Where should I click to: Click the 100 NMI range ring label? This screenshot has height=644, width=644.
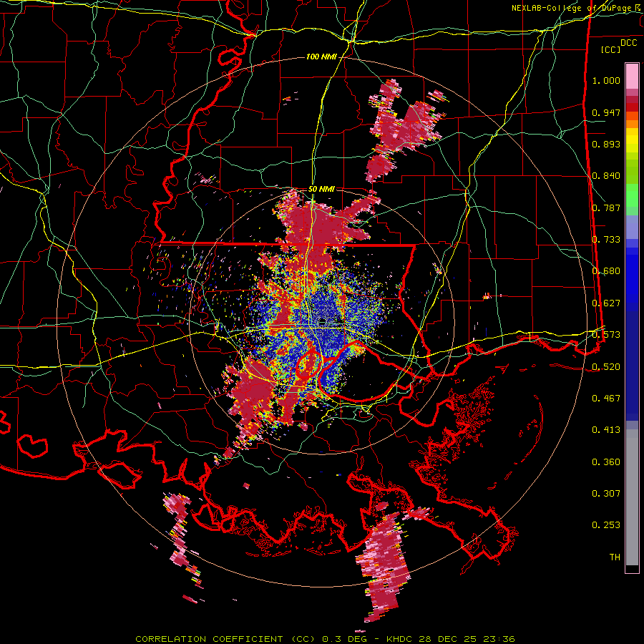[x=321, y=57]
